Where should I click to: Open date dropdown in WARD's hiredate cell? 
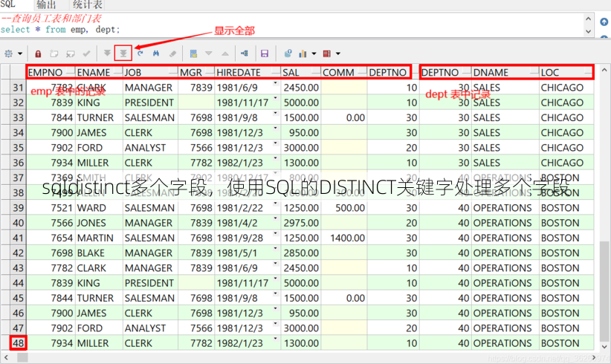276,204
